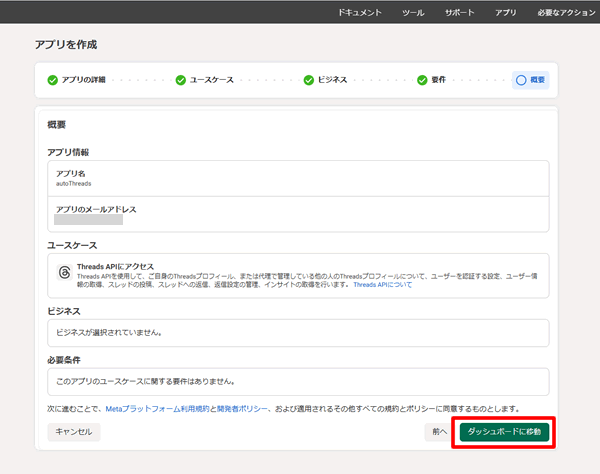The height and width of the screenshot is (474, 600).
Task: Click the green checkmark beside アプリの詳細
Action: click(x=53, y=80)
